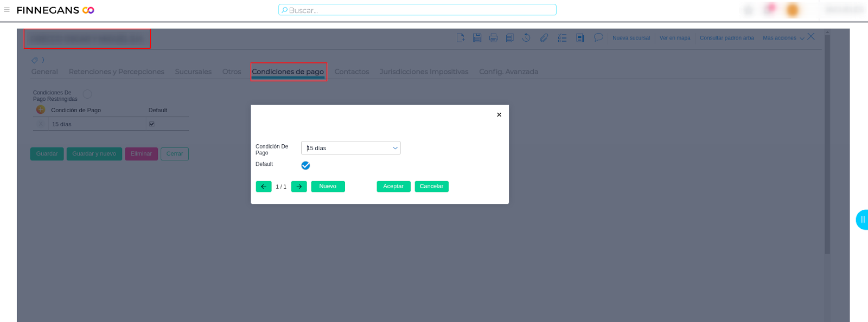The height and width of the screenshot is (322, 868).
Task: Expand the Más acciones menu
Action: tap(783, 38)
